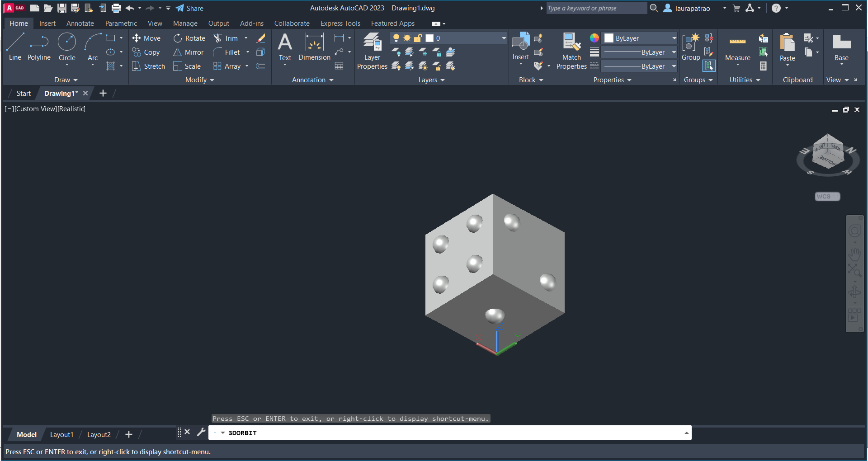868x461 pixels.
Task: Click the keyword search box
Action: click(x=596, y=8)
